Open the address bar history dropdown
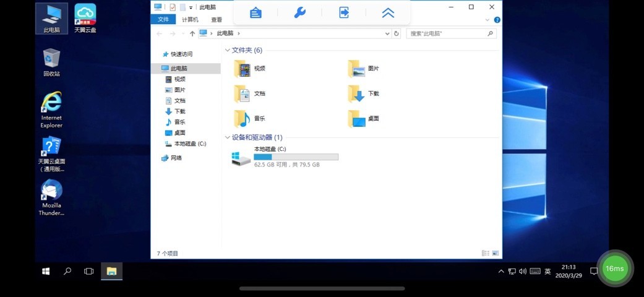The width and height of the screenshot is (644, 297). tap(387, 33)
